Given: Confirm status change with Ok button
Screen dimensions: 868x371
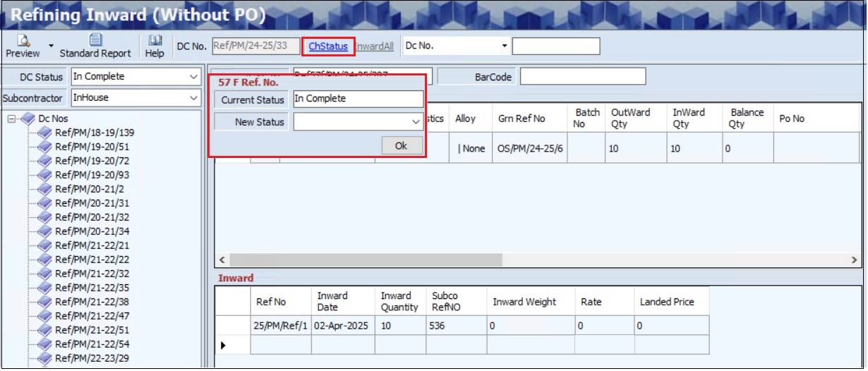Looking at the screenshot, I should click(x=401, y=146).
